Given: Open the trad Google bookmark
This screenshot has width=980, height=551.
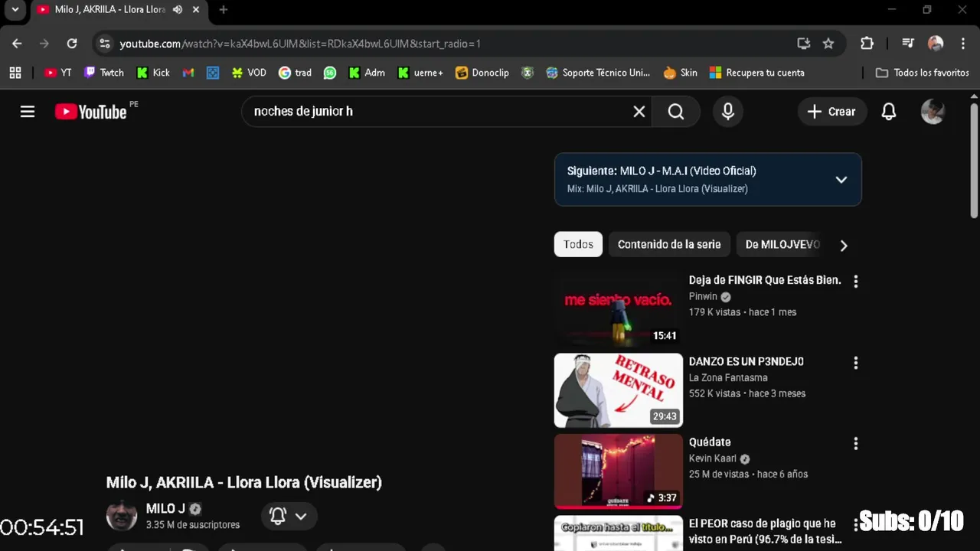Looking at the screenshot, I should click(295, 73).
